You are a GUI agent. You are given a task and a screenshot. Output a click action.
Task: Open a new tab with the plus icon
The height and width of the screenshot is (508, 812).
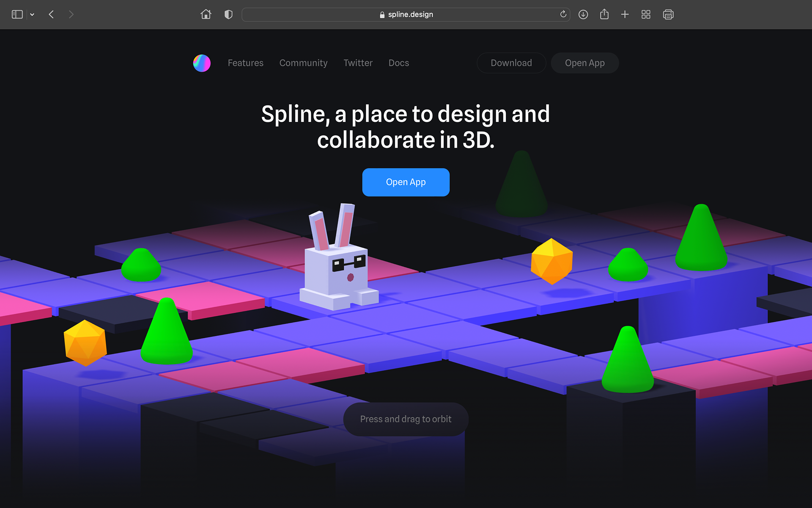click(x=625, y=14)
